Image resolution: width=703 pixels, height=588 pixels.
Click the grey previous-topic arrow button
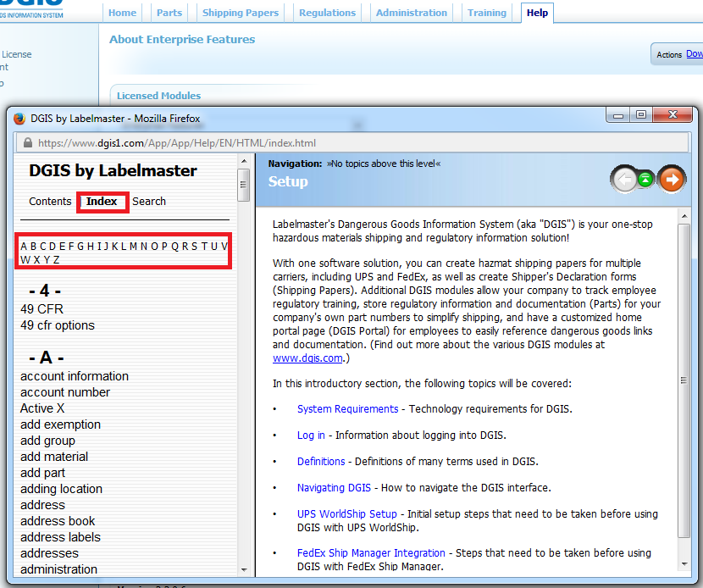point(624,179)
